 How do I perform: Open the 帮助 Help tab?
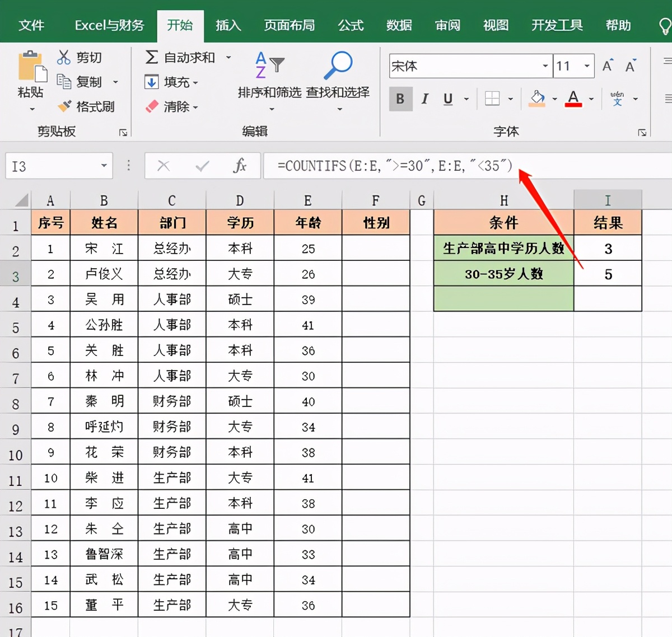click(618, 25)
